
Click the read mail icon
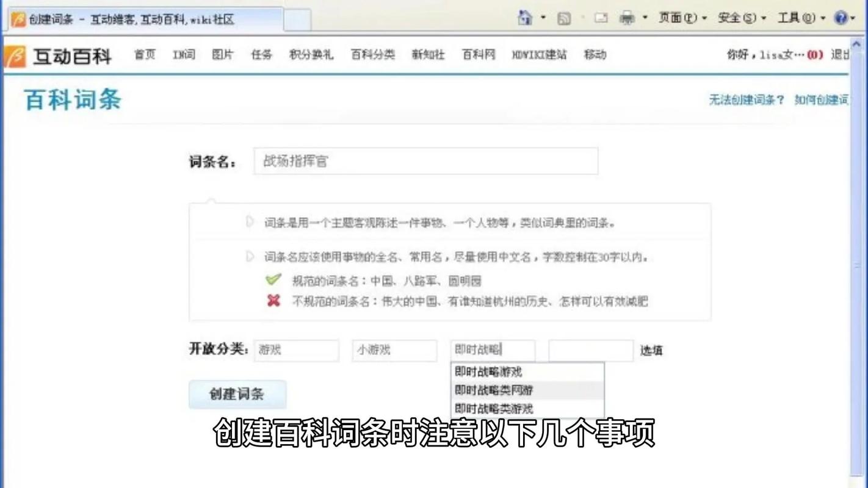(x=601, y=18)
